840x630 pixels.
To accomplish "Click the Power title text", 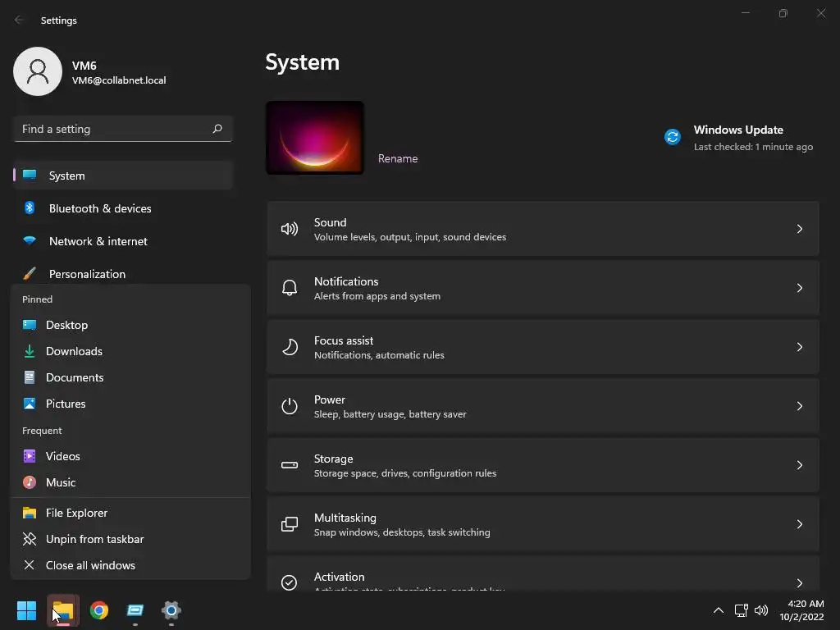I will pyautogui.click(x=330, y=399).
